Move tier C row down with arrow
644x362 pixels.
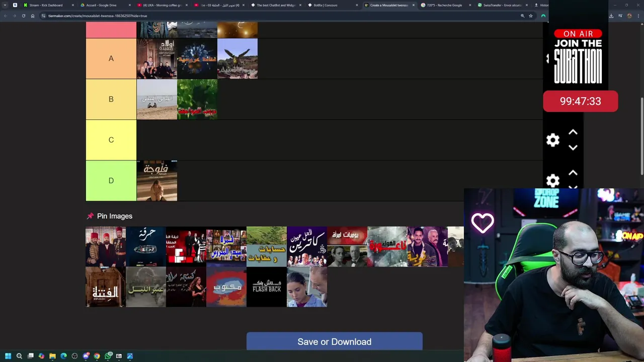pyautogui.click(x=573, y=148)
